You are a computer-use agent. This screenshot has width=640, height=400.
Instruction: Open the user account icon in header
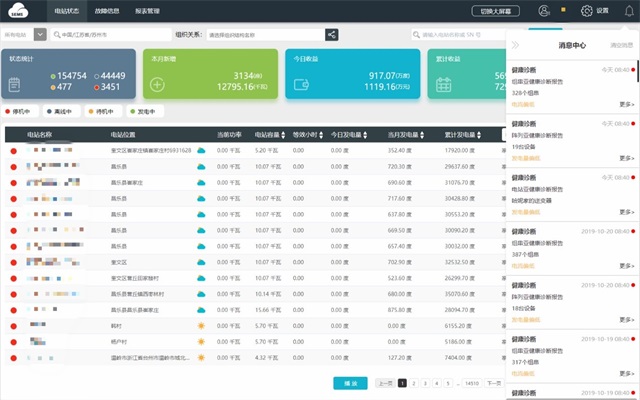tap(544, 11)
